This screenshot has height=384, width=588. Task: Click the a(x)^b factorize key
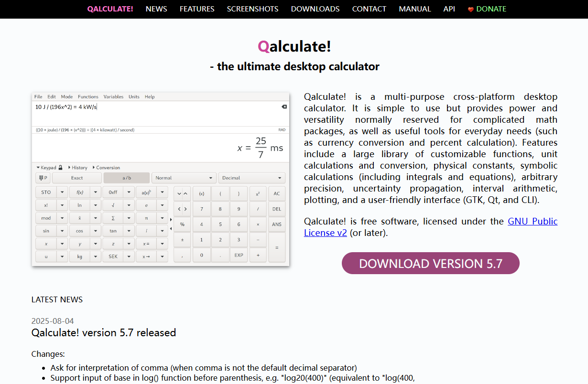(146, 192)
